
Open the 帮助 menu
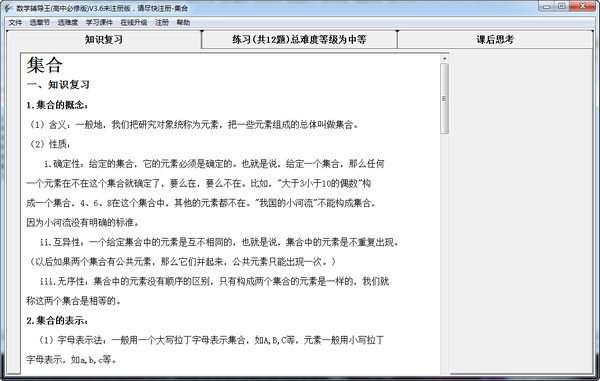click(183, 23)
